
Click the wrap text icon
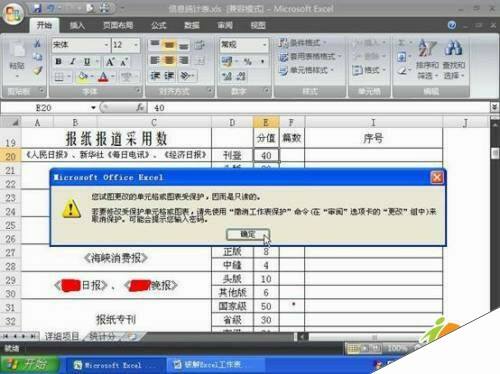200,45
